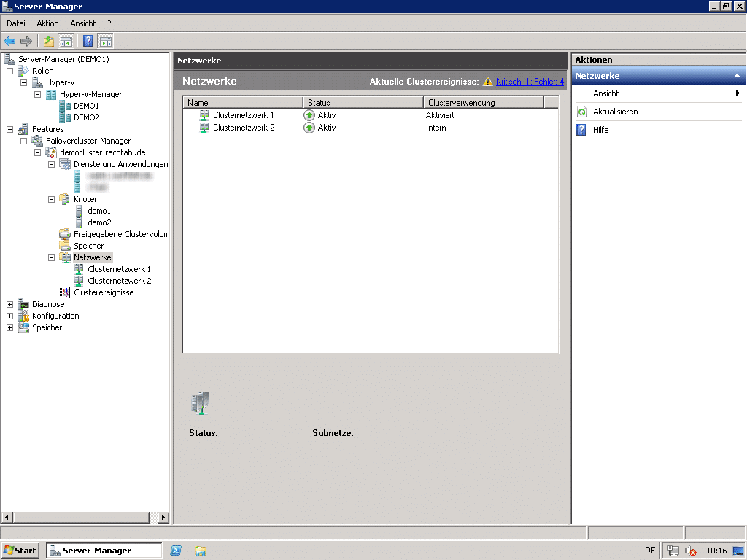Image resolution: width=747 pixels, height=560 pixels.
Task: Collapse the Hyper-V tree node
Action: [23, 82]
